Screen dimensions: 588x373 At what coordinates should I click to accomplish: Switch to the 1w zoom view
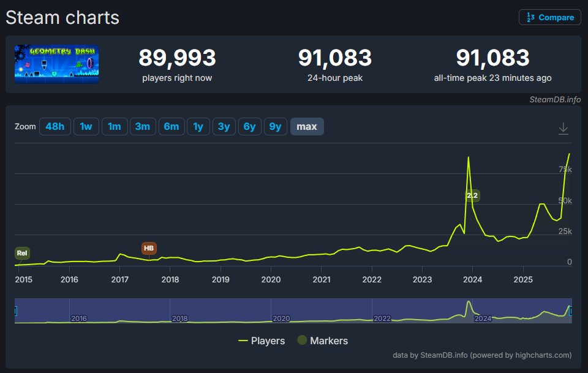[x=85, y=126]
